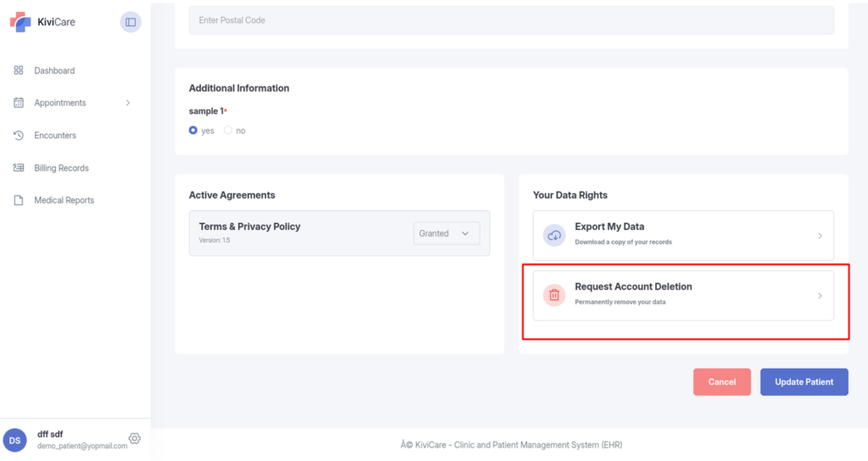Click the KiviCare logo icon
Image resolution: width=868 pixels, height=461 pixels.
pos(20,22)
